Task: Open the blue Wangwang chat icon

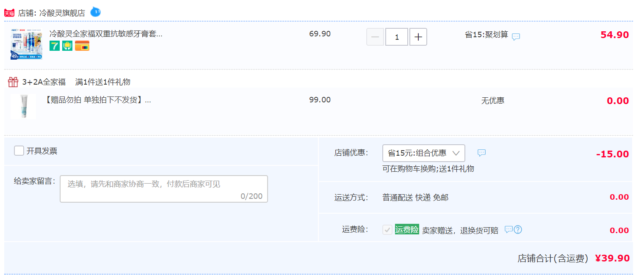Action: coord(96,12)
